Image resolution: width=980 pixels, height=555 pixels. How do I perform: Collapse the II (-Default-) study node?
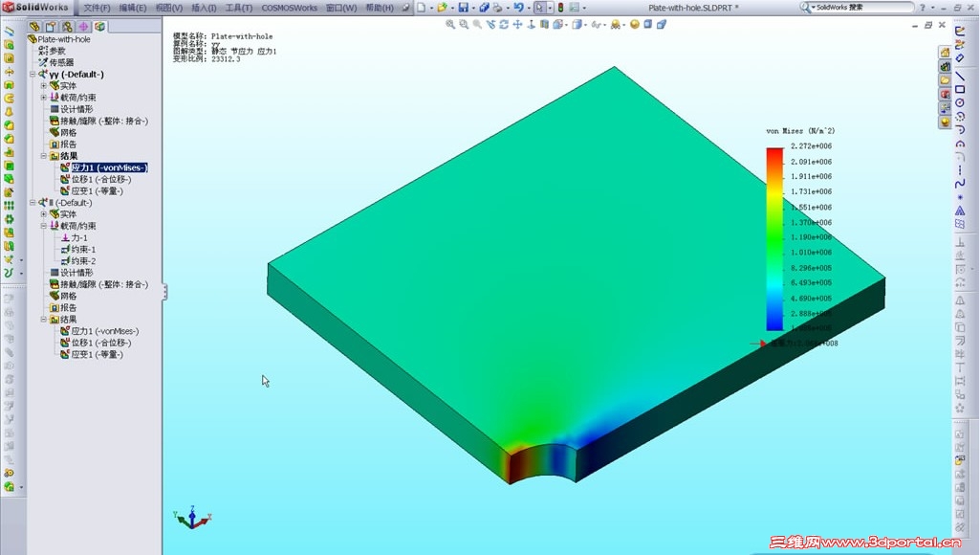coord(33,203)
